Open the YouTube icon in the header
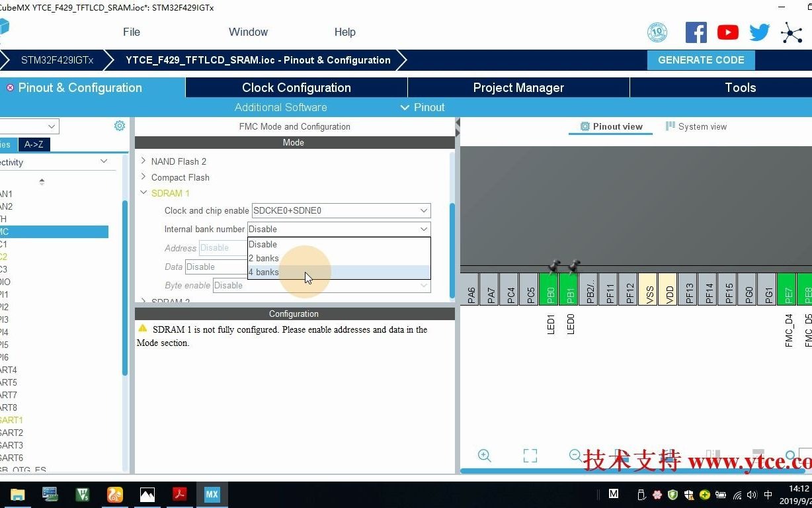812x508 pixels. point(727,32)
